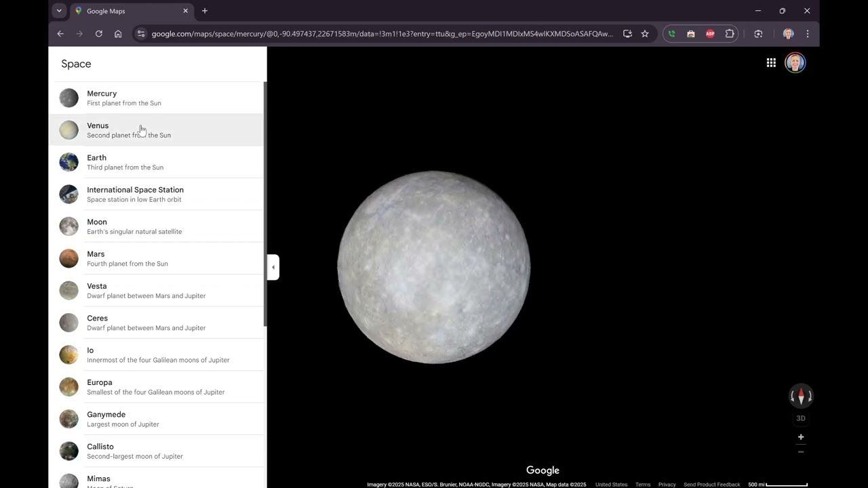
Task: Click Send Product Feedback
Action: pyautogui.click(x=711, y=485)
